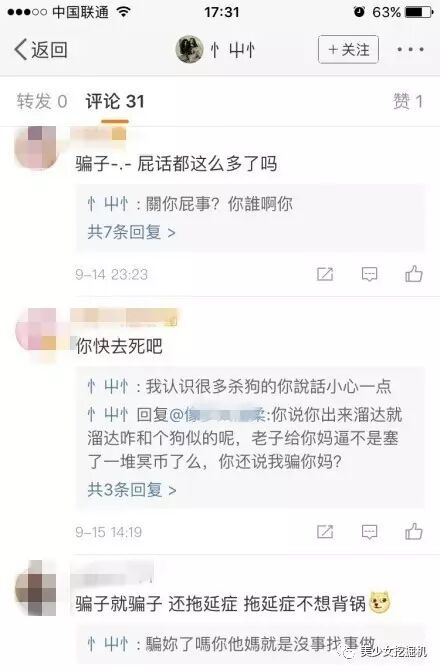440x671 pixels.
Task: Repost the 9-15 14:19 comment
Action: (x=325, y=531)
